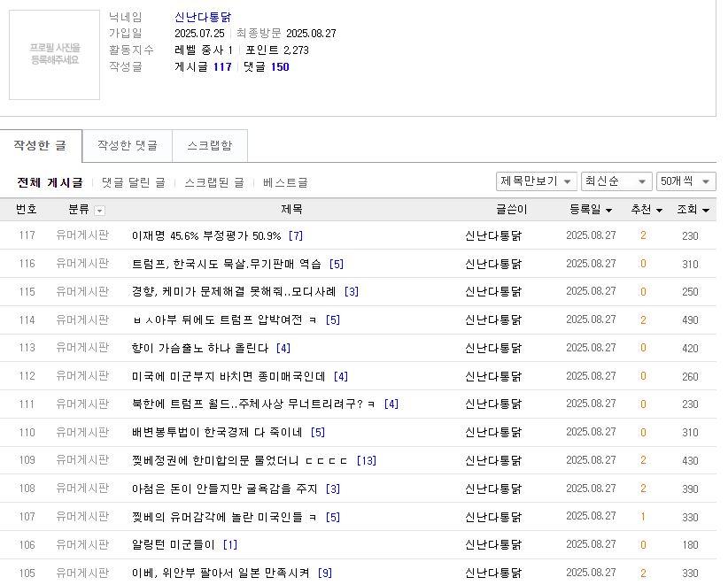Open the 최신순 sort order dropdown
This screenshot has height=585, width=728.
[x=616, y=181]
